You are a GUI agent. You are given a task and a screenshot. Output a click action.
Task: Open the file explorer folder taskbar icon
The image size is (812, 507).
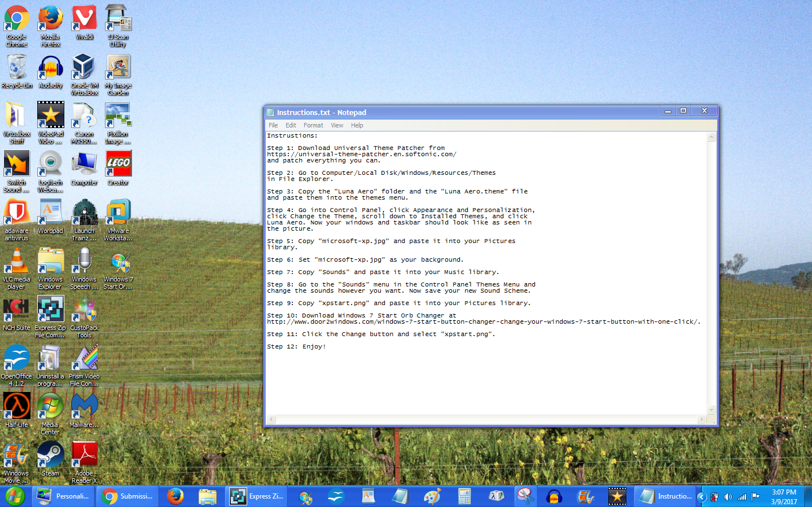tap(208, 496)
